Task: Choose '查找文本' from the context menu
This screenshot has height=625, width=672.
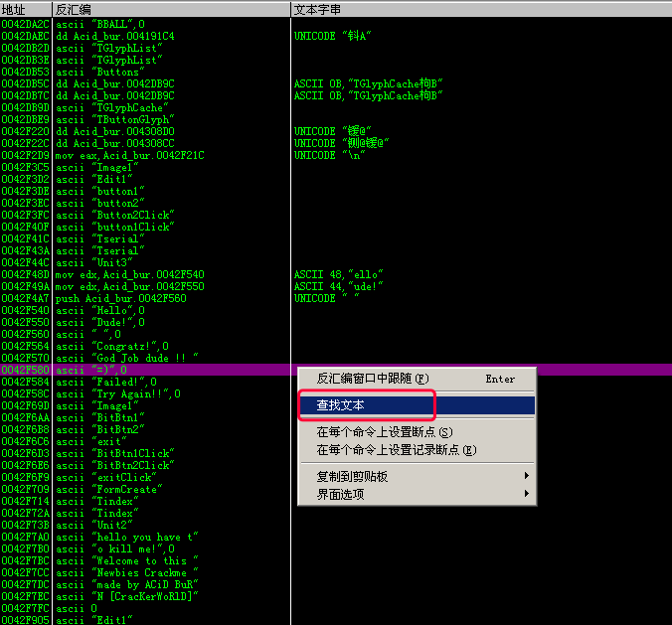Action: (417, 405)
